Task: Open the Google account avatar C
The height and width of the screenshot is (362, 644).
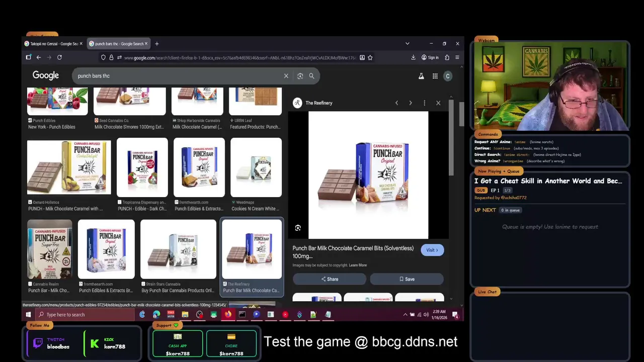Action: tap(448, 76)
